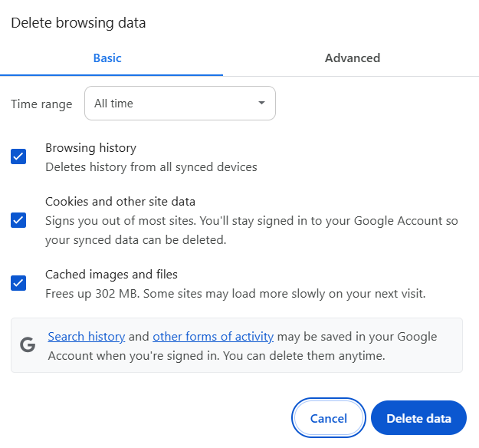Screen dimensions: 479x448
Task: Click the 'Frees up 302 MB' description text
Action: pyautogui.click(x=235, y=293)
